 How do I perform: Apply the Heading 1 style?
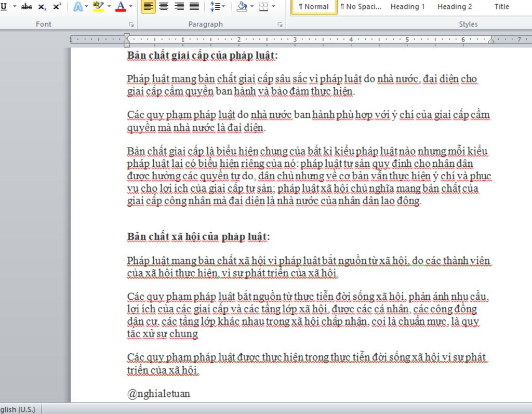407,7
